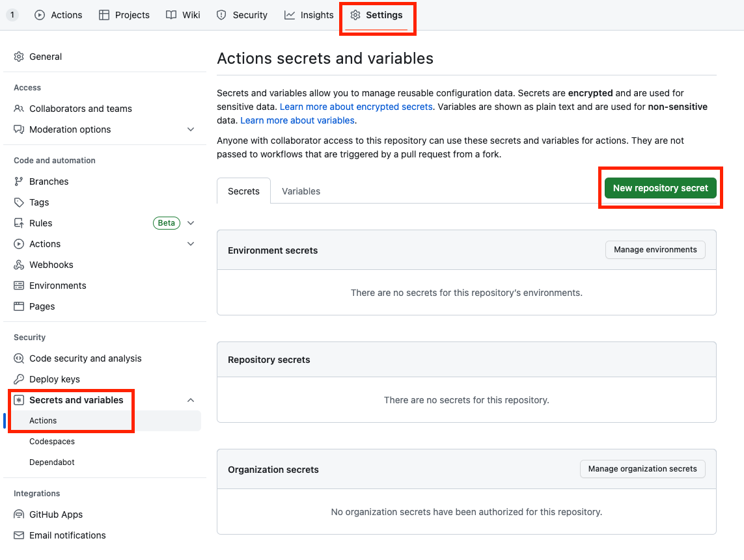Click the Organization secrets heading
The image size is (744, 560).
(x=273, y=470)
